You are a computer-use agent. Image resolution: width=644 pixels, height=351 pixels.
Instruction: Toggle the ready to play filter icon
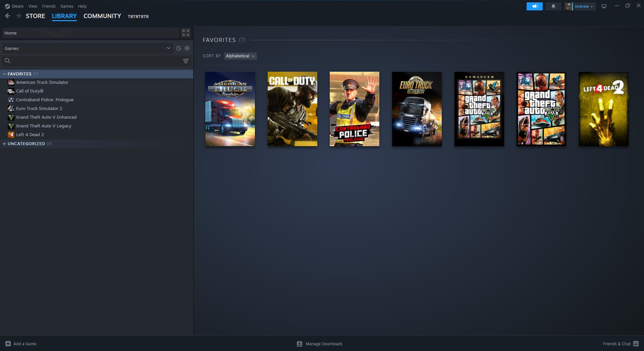187,48
